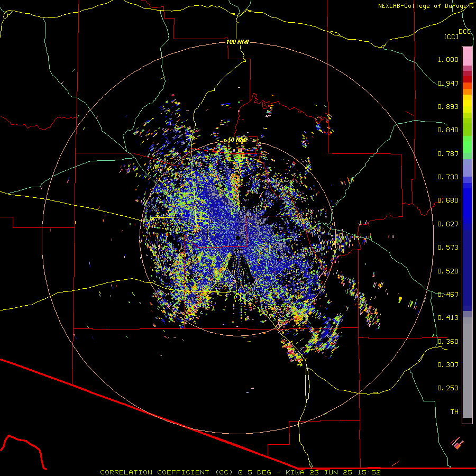The width and height of the screenshot is (476, 476).
Task: Click the Correlation Coefficient product caption
Action: pos(240,472)
